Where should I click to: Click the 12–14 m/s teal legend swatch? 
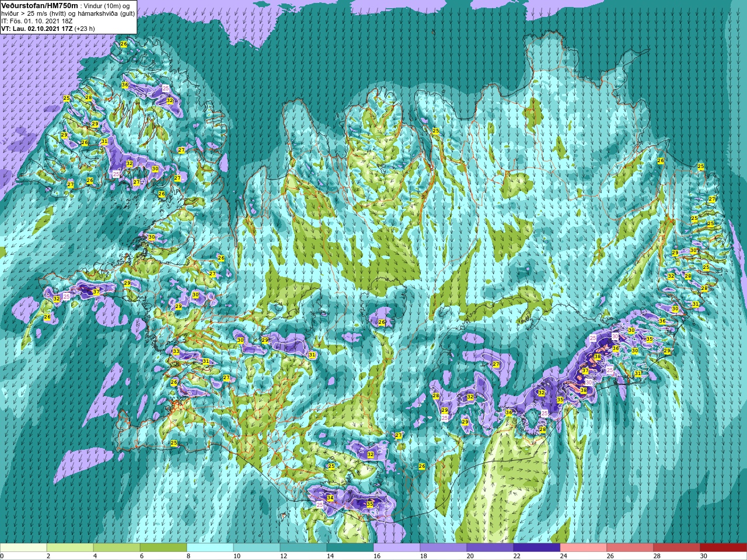point(303,548)
